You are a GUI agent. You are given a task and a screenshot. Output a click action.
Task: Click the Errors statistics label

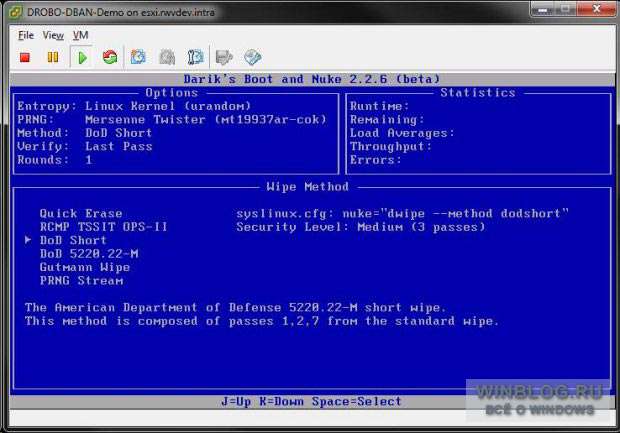pyautogui.click(x=376, y=160)
